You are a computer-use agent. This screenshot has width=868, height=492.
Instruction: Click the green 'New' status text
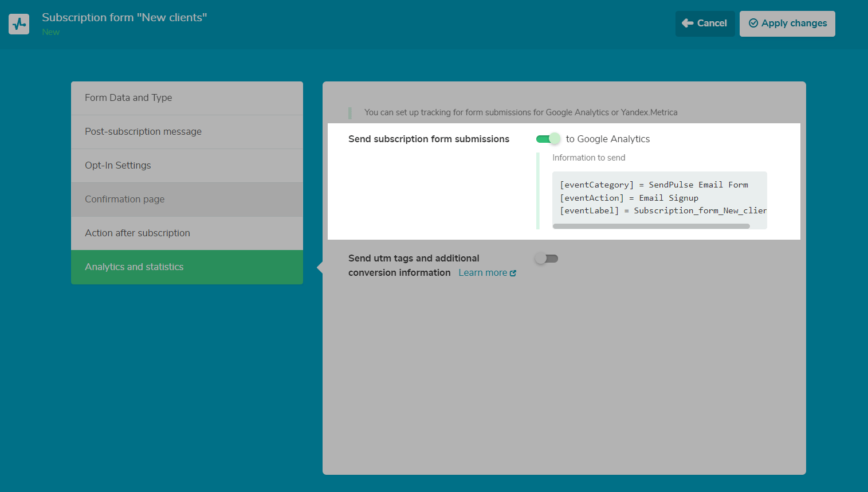(x=50, y=32)
